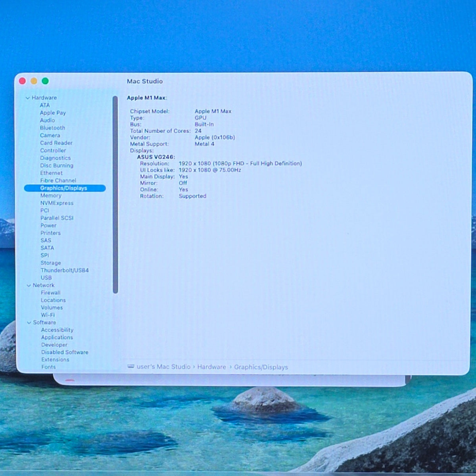The image size is (476, 476).
Task: Open Diagnostics in the sidebar
Action: pos(56,158)
